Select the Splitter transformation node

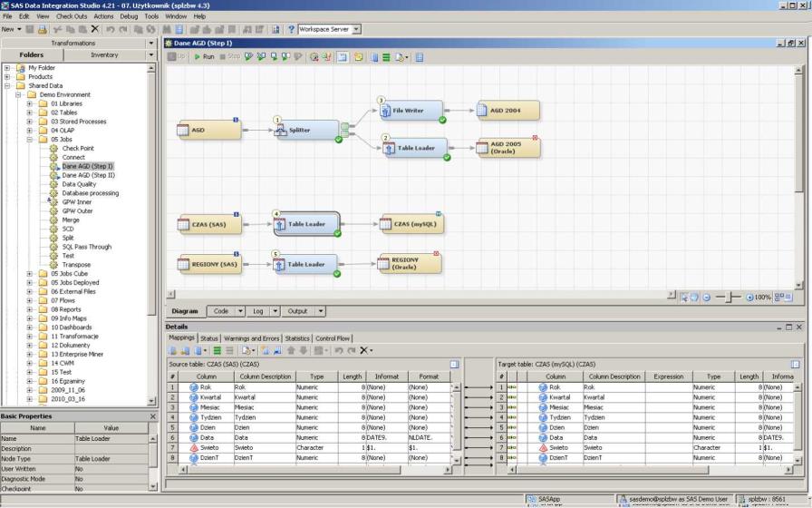coord(306,130)
